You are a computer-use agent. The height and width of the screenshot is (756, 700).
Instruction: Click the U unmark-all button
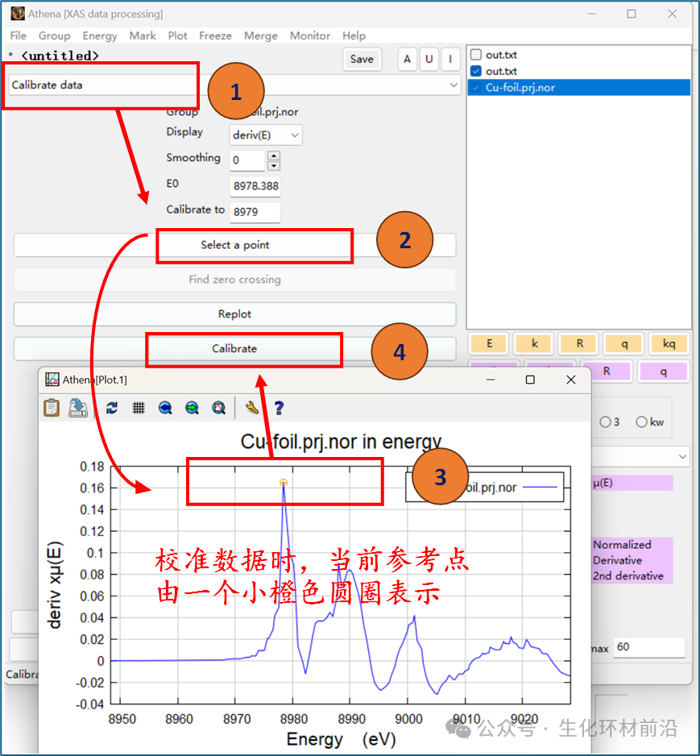[x=429, y=60]
